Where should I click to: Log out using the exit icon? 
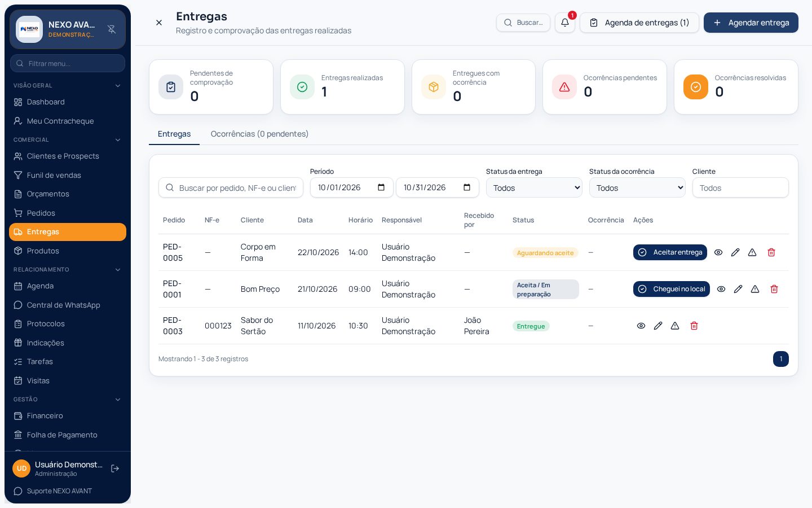(x=115, y=468)
